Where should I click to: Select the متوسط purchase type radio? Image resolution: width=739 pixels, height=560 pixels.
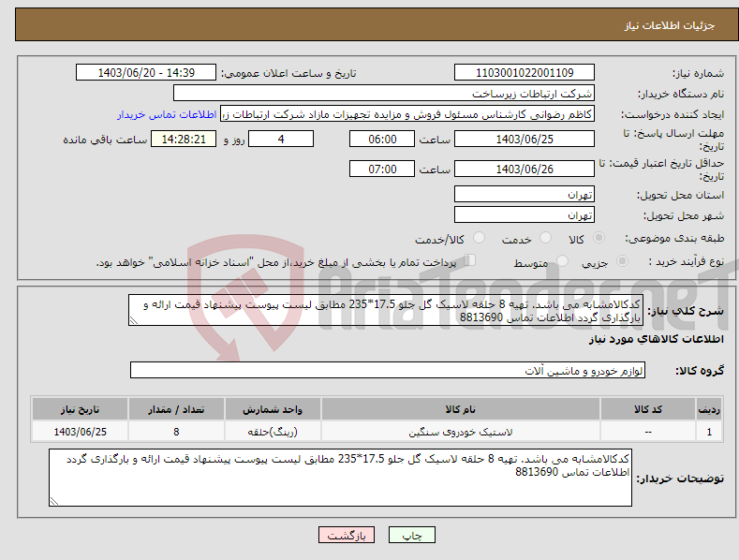point(562,260)
